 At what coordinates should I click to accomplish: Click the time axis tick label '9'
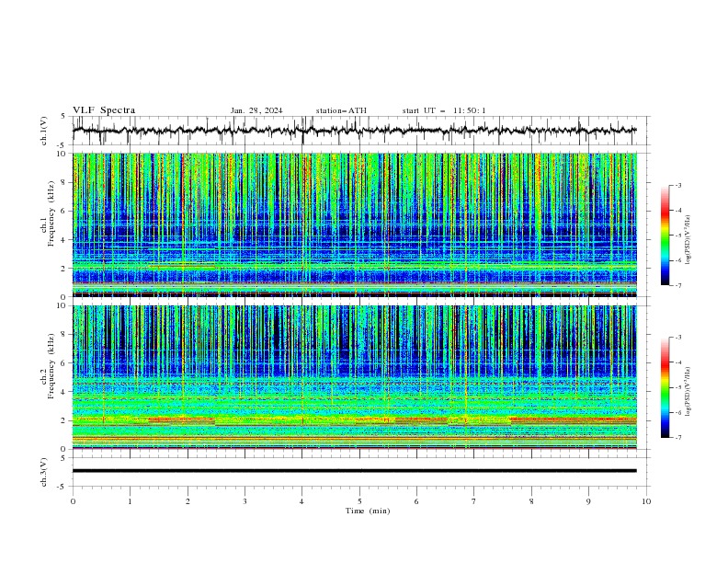pos(588,501)
